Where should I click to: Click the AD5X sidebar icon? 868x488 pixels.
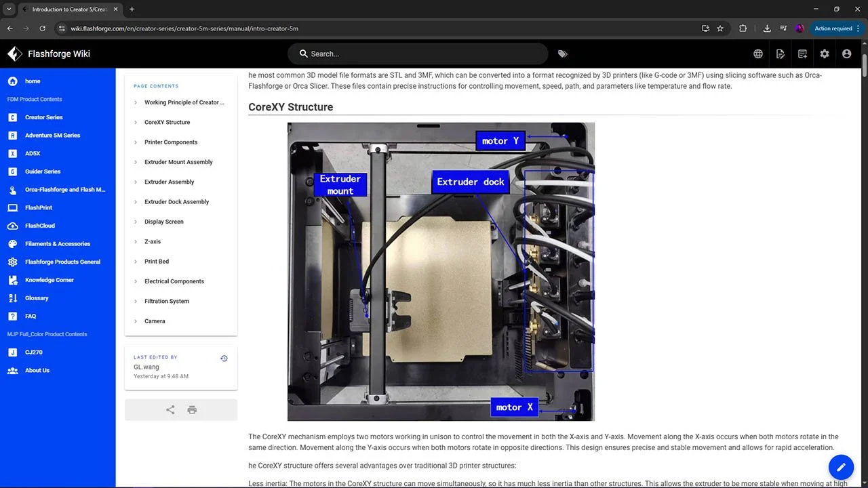point(12,153)
